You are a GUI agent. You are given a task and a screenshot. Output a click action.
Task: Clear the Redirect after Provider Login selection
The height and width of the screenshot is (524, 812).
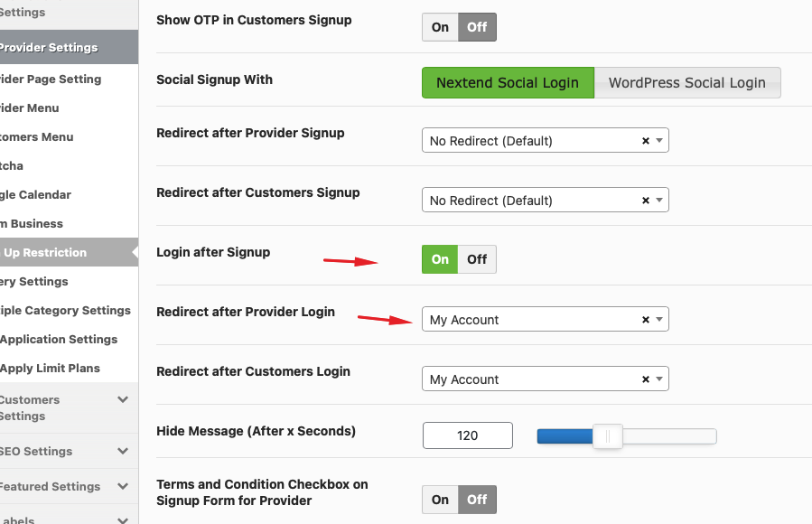click(x=645, y=320)
